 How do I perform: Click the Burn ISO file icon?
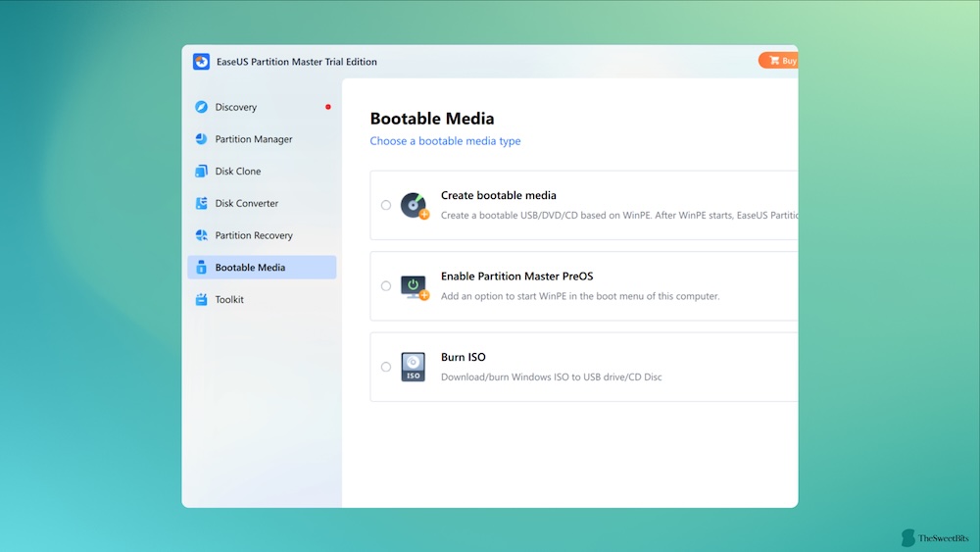414,367
